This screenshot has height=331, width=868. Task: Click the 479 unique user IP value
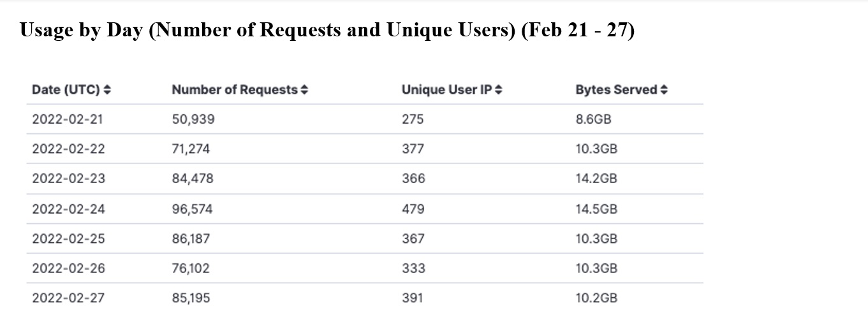[413, 209]
